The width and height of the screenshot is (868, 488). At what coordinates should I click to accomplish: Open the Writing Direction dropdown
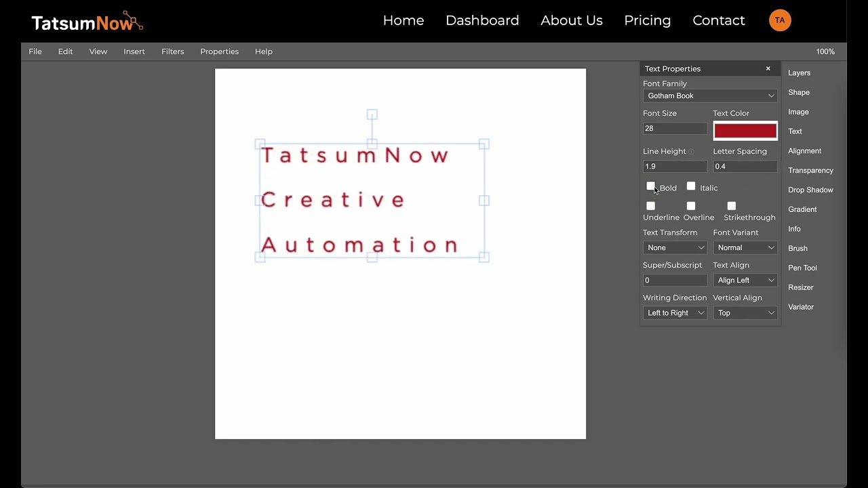(x=675, y=312)
